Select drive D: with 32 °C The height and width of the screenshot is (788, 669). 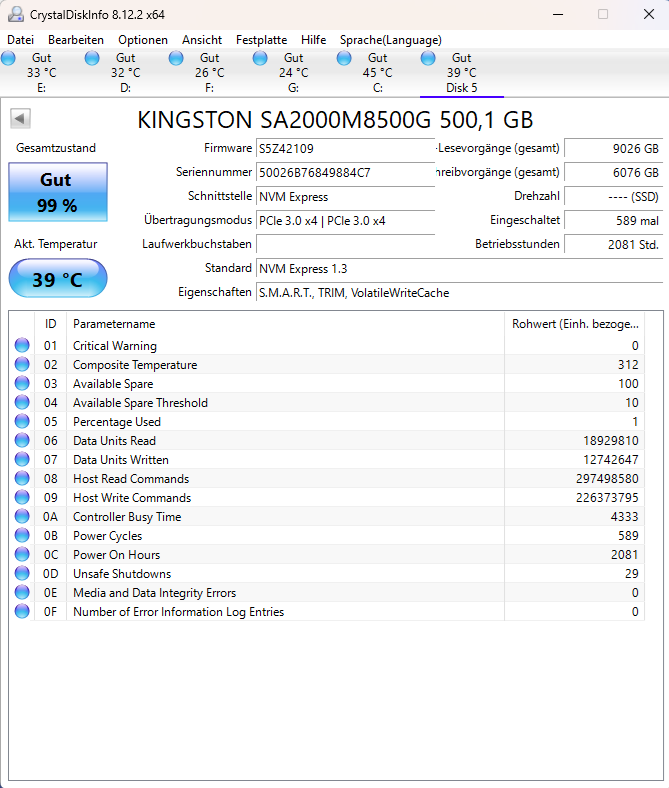pos(126,73)
